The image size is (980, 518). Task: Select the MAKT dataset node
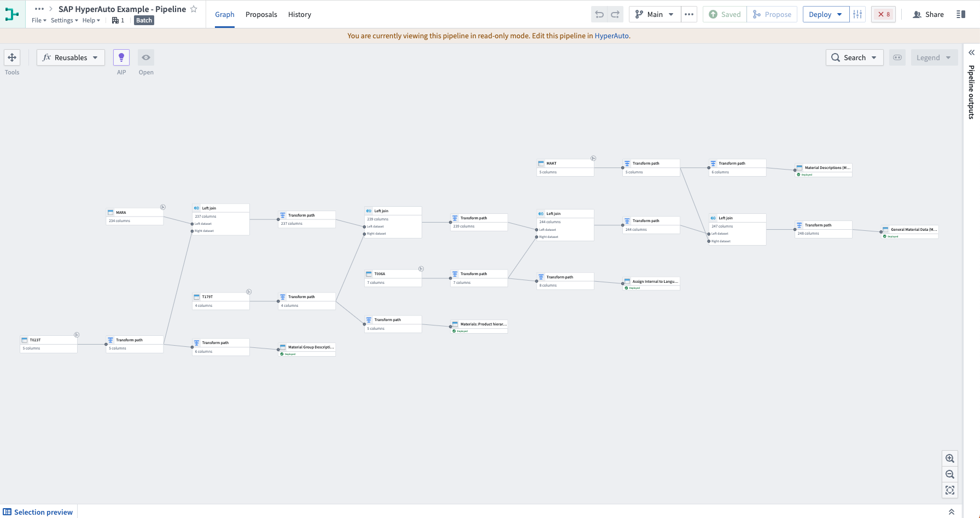(x=565, y=167)
